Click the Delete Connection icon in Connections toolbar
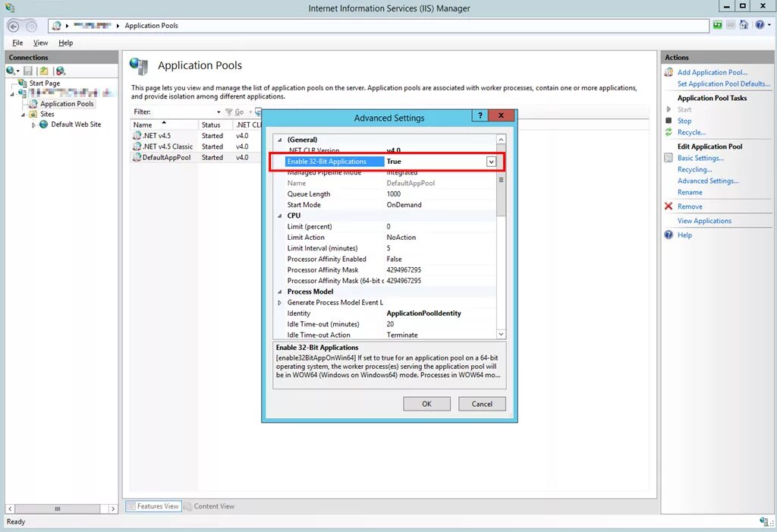Screen dimensions: 777x532 pyautogui.click(x=60, y=71)
